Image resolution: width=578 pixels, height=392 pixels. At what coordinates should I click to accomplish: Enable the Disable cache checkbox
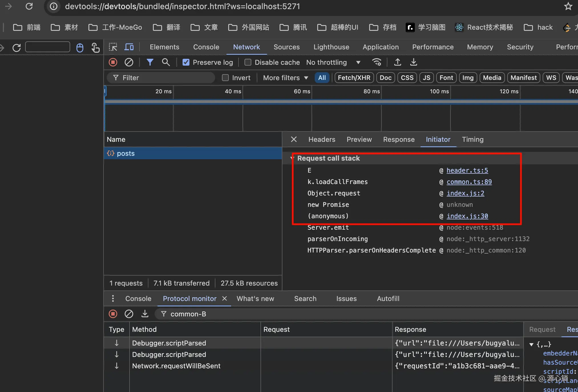pos(248,62)
